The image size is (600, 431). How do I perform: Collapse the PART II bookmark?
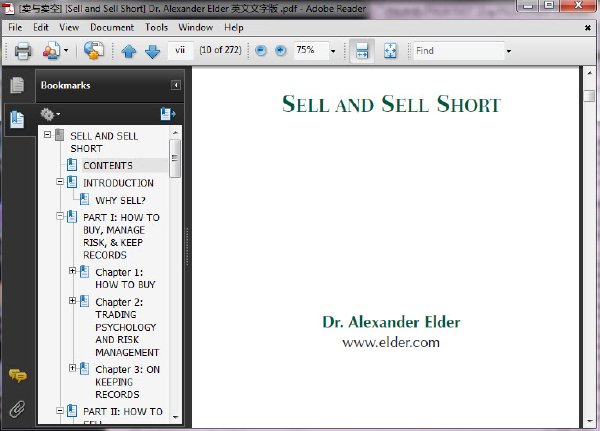pos(60,411)
